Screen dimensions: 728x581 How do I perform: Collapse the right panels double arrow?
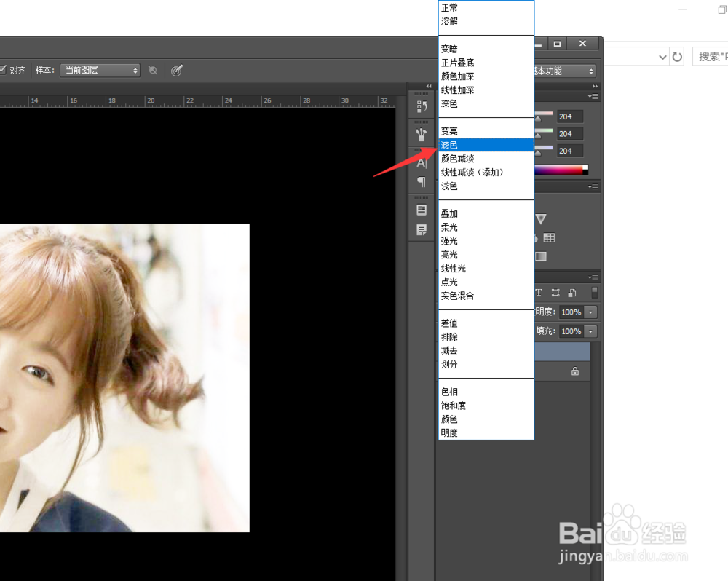pyautogui.click(x=595, y=87)
